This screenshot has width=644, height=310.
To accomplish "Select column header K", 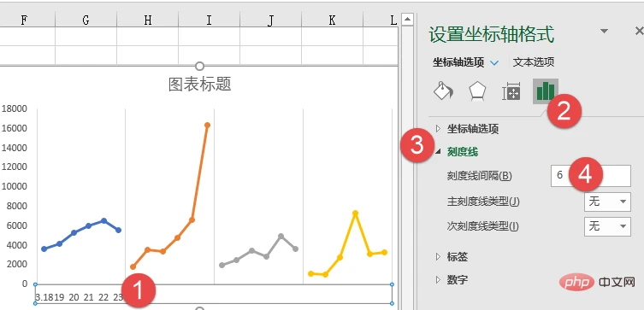I will click(x=333, y=20).
